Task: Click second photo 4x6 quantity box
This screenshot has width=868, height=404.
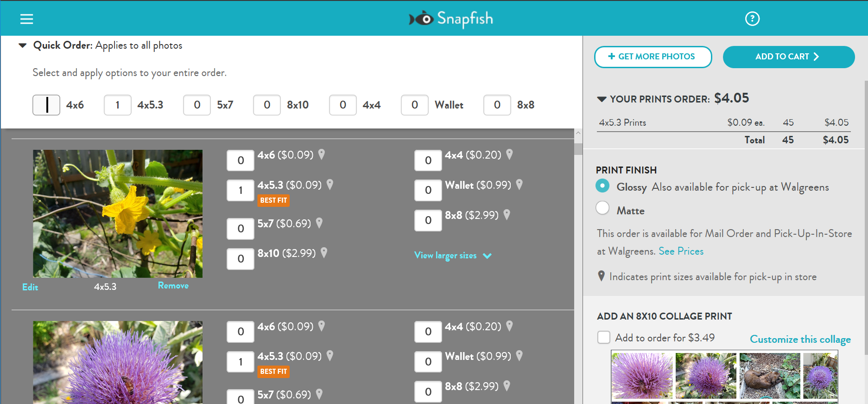Action: pos(241,332)
